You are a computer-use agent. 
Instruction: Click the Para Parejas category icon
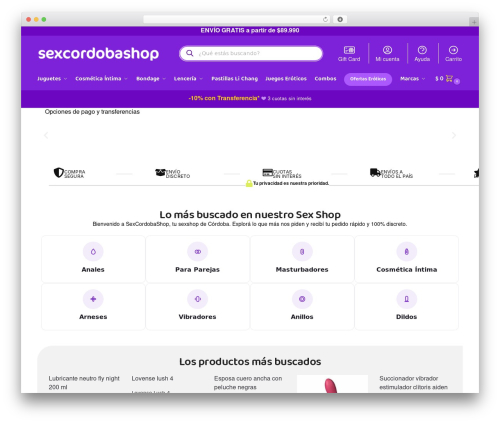198,252
